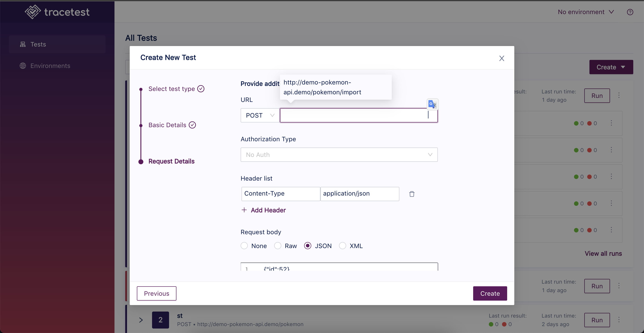Image resolution: width=644 pixels, height=333 pixels.
Task: Open the three-dot menu for test 'st'
Action: (619, 320)
